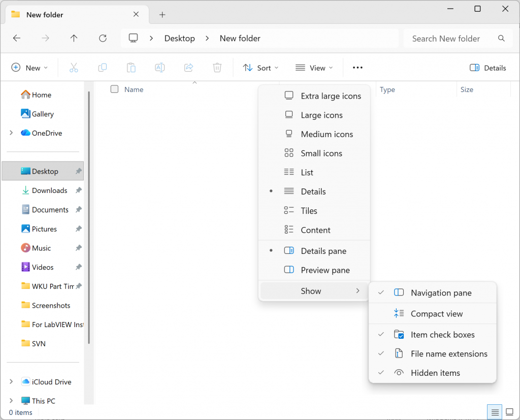Go back with the left arrow
The image size is (520, 420).
click(17, 38)
